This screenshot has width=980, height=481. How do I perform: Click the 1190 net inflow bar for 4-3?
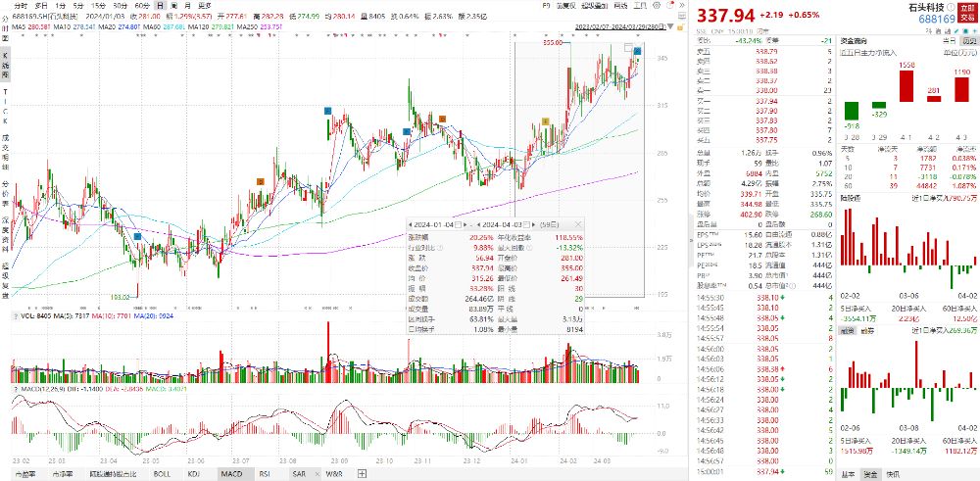[x=962, y=89]
